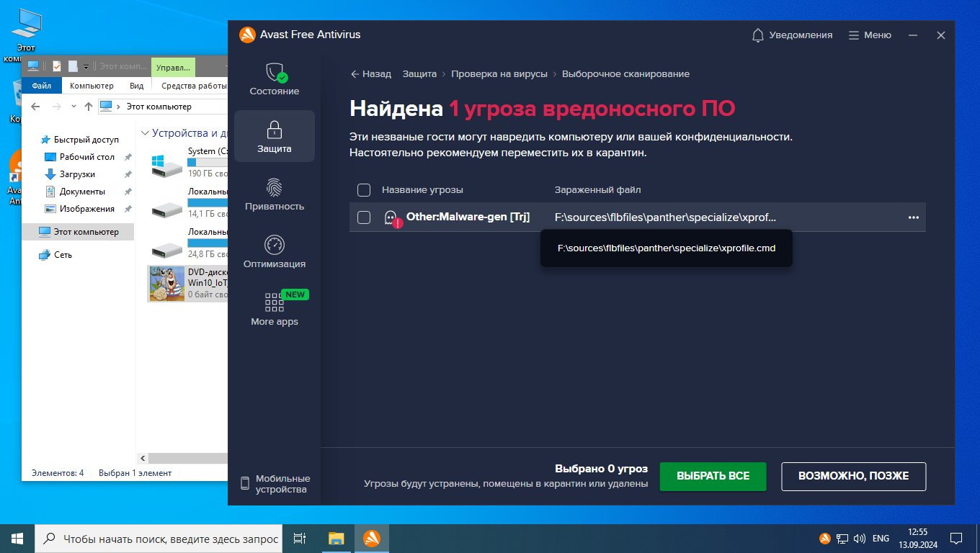The height and width of the screenshot is (553, 980).
Task: Select Изображения in Explorer navigation pane
Action: [x=86, y=209]
